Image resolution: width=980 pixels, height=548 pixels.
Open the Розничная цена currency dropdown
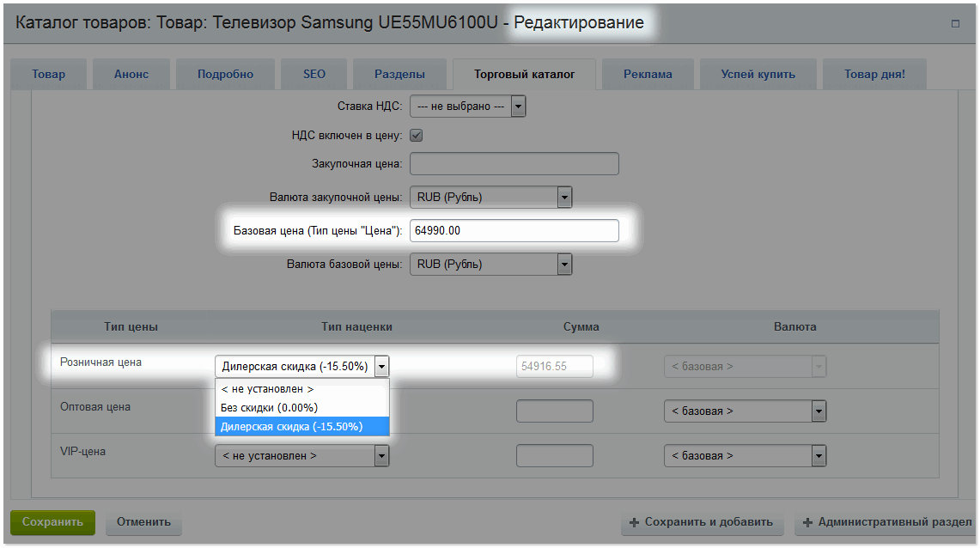[x=745, y=366]
